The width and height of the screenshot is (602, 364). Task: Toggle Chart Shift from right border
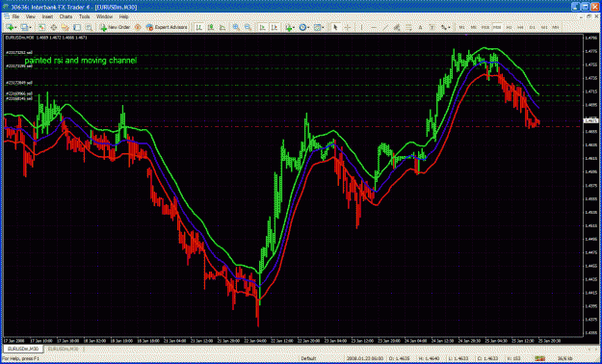click(275, 27)
